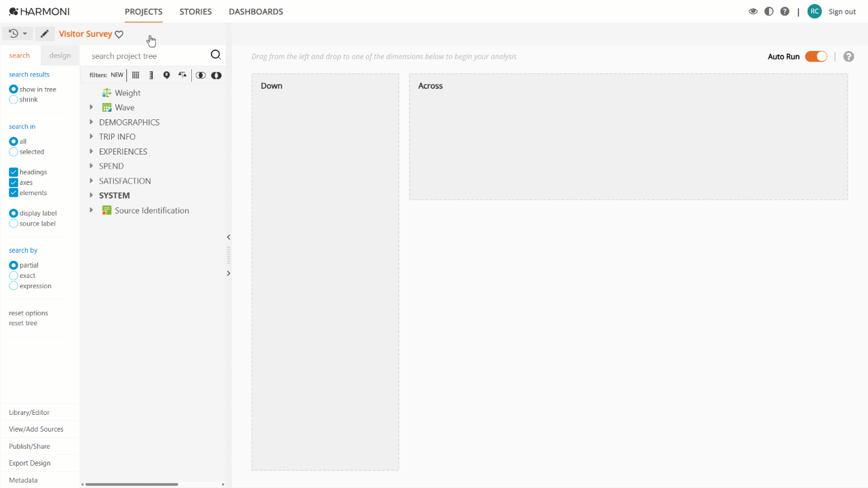The height and width of the screenshot is (488, 868).
Task: Expand the panel with right chevron
Action: [229, 273]
